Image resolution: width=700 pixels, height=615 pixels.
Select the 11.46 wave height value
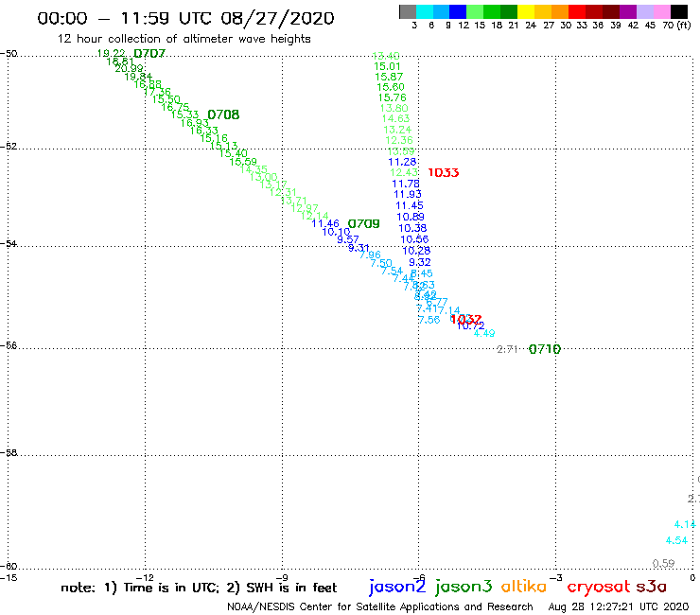pyautogui.click(x=325, y=223)
